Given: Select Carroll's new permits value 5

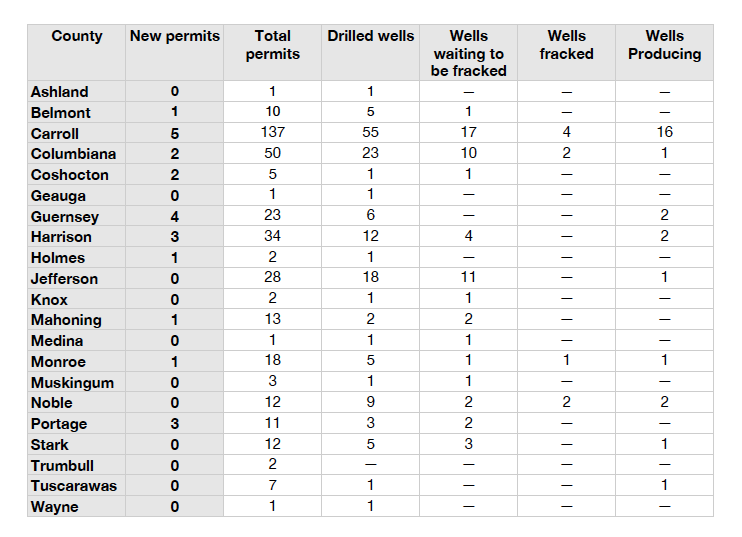Looking at the screenshot, I should (175, 133).
